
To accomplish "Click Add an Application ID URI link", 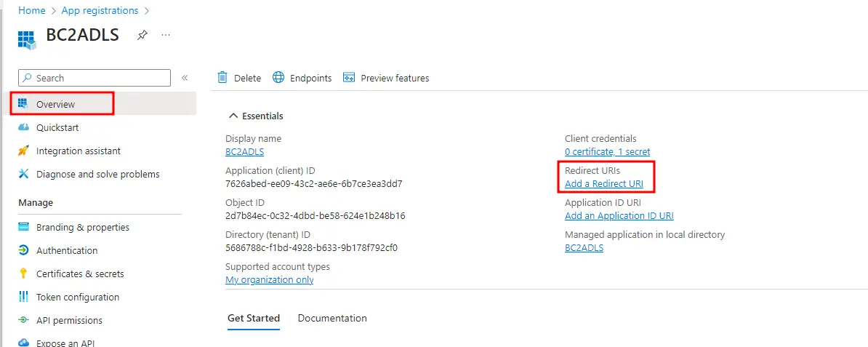I will pos(619,216).
